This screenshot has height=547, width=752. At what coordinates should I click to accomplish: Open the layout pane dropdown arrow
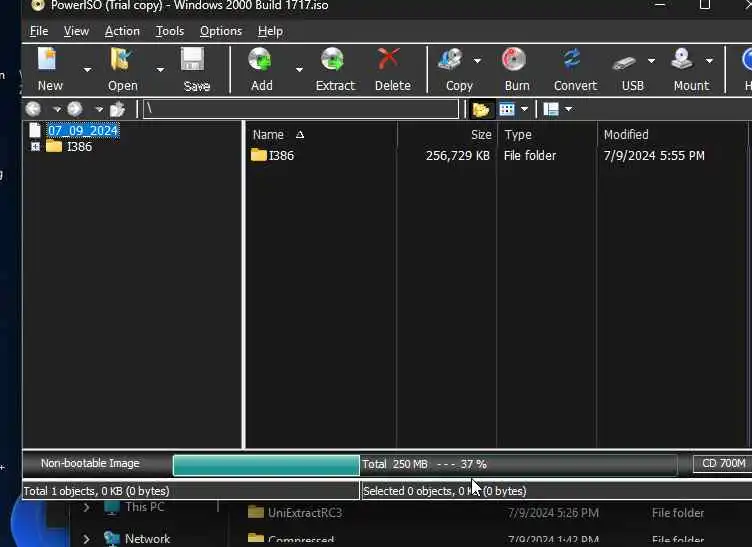coord(568,109)
